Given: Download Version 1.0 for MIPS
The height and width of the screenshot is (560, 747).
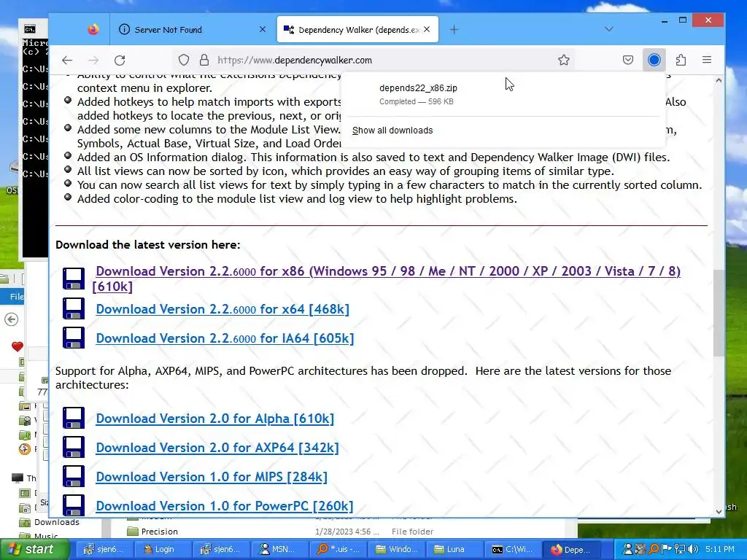Looking at the screenshot, I should pyautogui.click(x=212, y=477).
